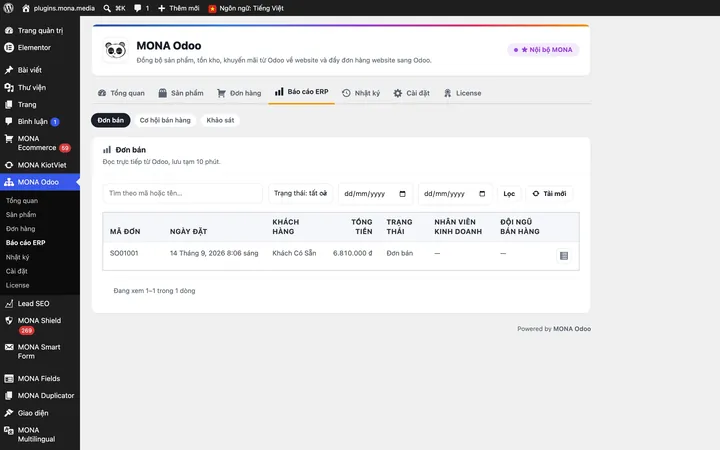Select the Báo cáo ERP tab

(x=302, y=92)
